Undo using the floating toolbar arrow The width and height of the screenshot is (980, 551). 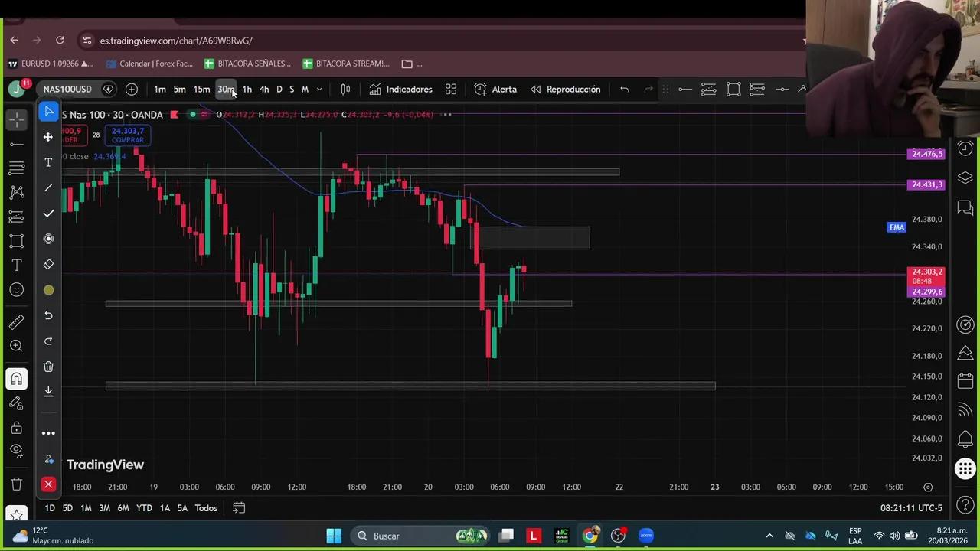click(x=48, y=315)
